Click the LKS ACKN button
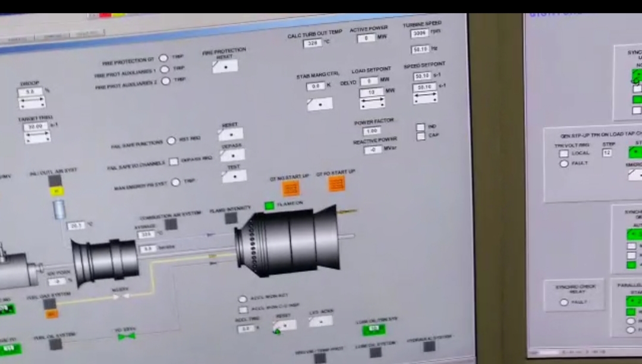The image size is (642, 364). click(320, 321)
